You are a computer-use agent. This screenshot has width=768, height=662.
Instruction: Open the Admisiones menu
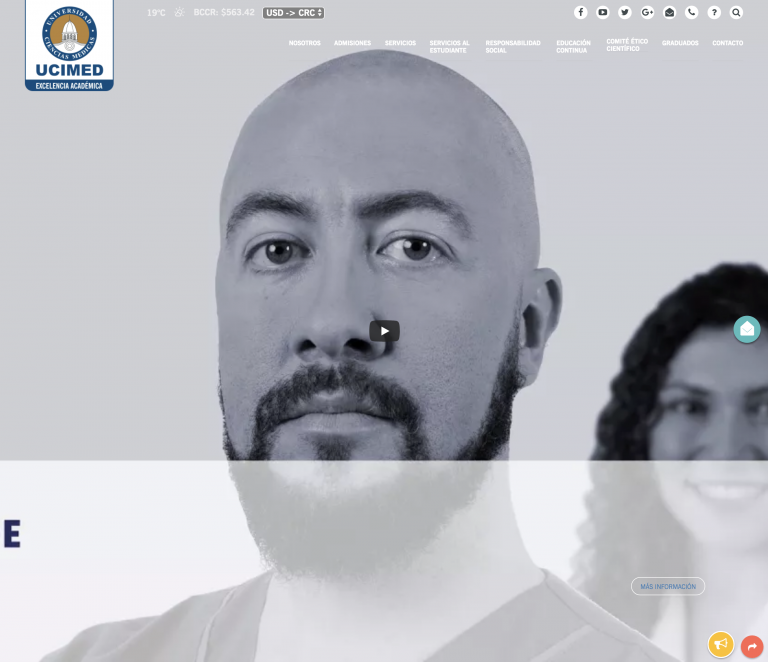pos(352,43)
